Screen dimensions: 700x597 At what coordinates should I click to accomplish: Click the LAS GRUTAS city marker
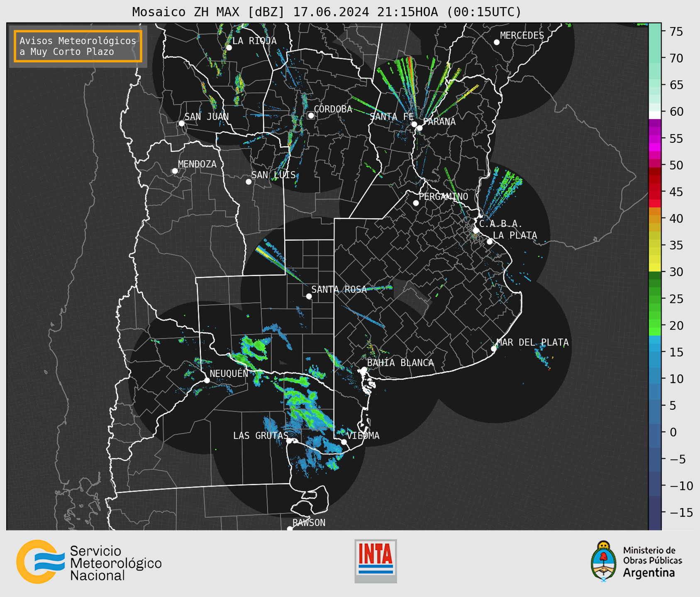(x=289, y=441)
